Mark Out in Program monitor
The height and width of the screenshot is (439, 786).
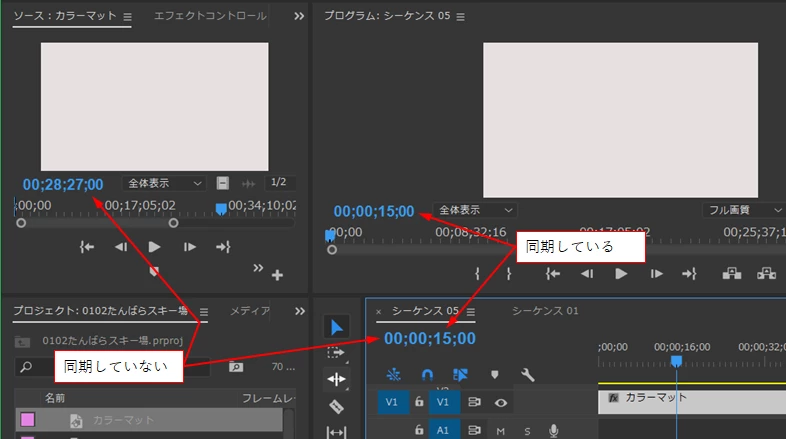coord(509,274)
